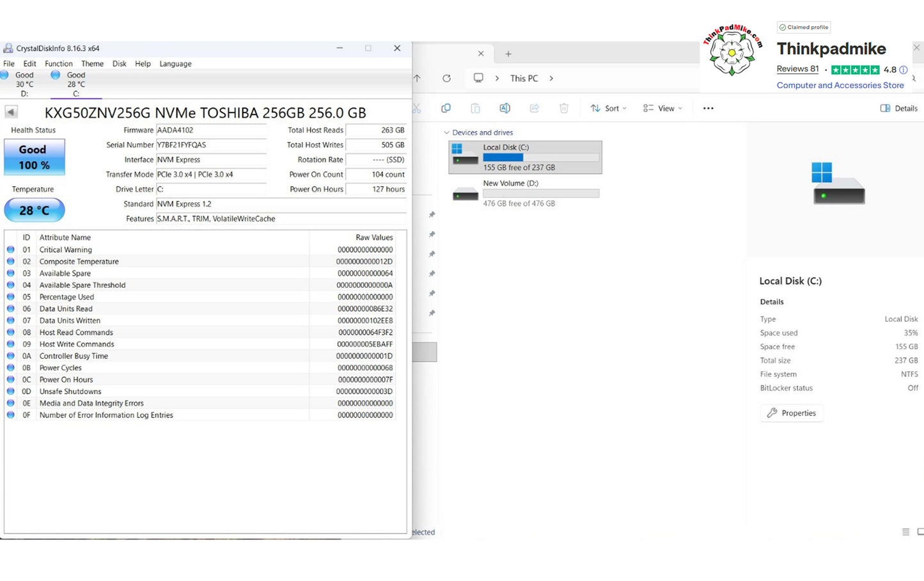The width and height of the screenshot is (924, 581).
Task: Click the Serial Number field
Action: pos(211,145)
